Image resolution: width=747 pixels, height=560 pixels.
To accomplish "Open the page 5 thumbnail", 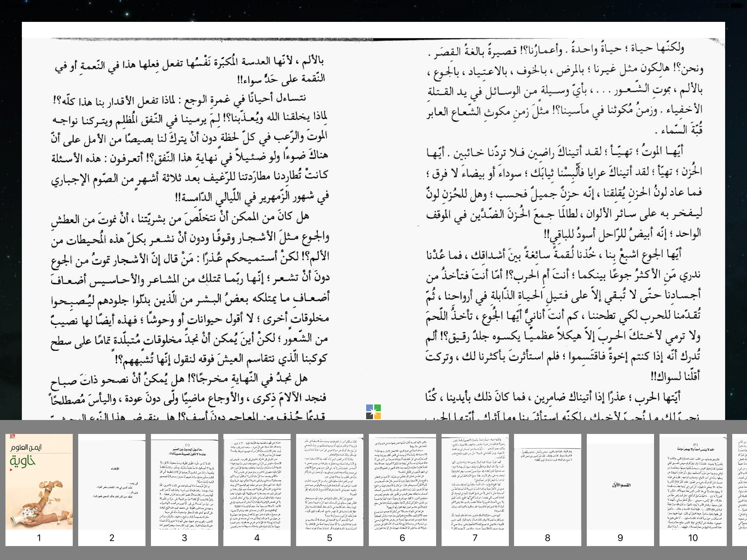I will point(329,489).
